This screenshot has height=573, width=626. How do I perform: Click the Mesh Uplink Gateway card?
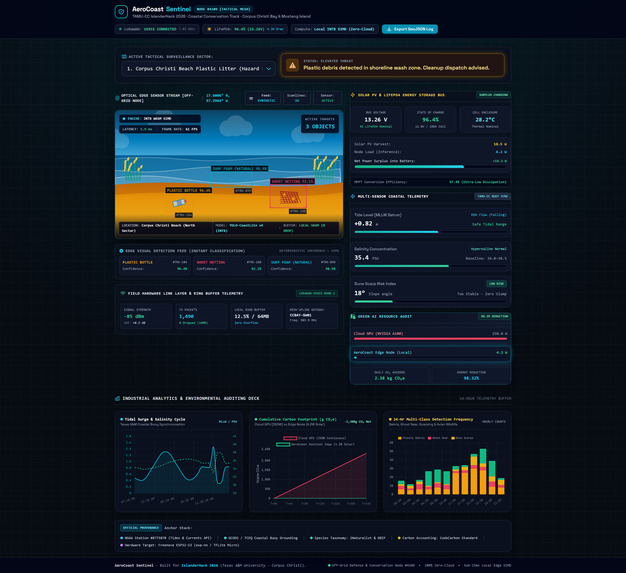click(312, 316)
